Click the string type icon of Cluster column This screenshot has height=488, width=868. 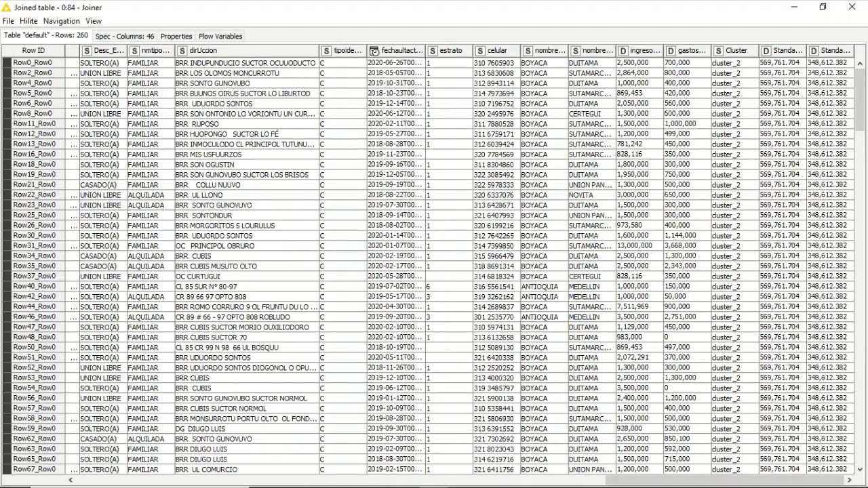(719, 51)
